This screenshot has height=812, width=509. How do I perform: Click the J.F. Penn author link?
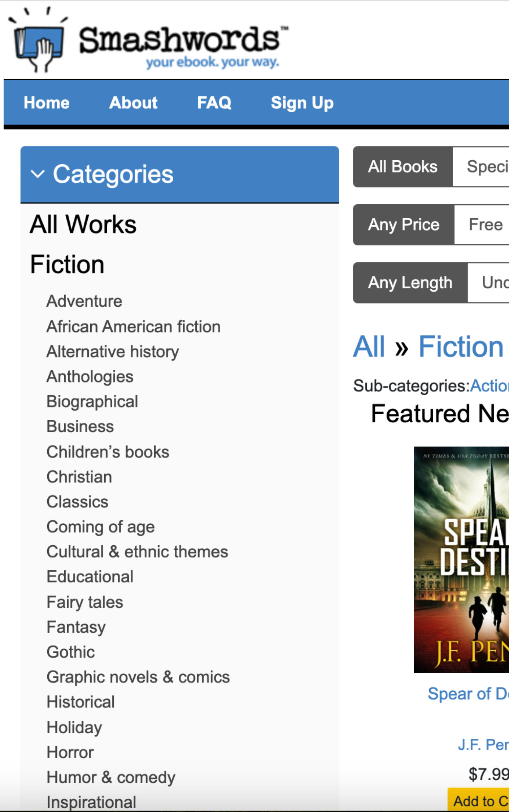(x=484, y=744)
